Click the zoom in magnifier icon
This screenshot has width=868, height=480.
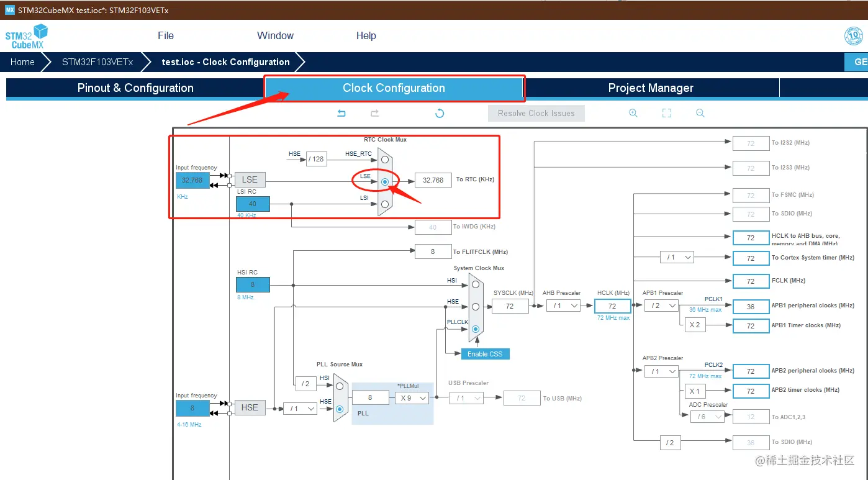point(633,113)
